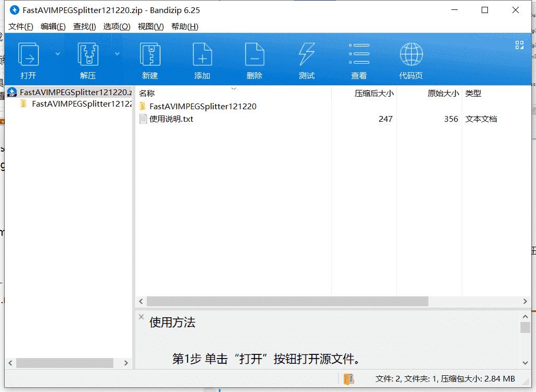Open the 查找(I) menu
536x392 pixels.
tap(85, 27)
